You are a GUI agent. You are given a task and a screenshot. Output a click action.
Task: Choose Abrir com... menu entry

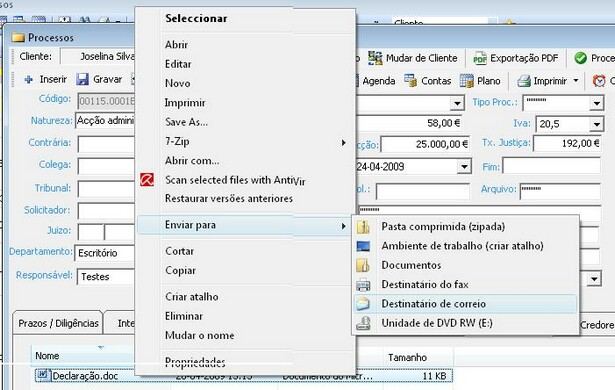(x=192, y=160)
